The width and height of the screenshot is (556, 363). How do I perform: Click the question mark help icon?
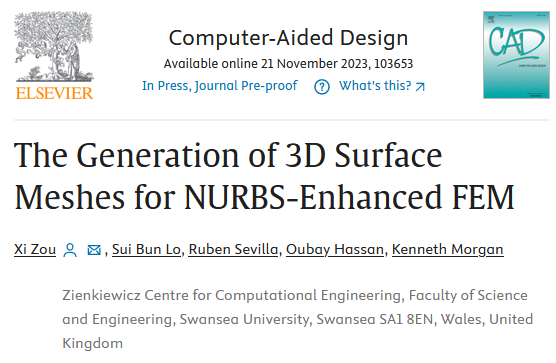[322, 87]
